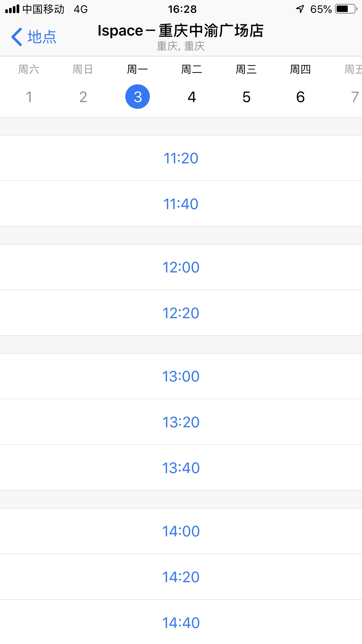Tap the back chevron arrow icon
The image size is (362, 644).
tap(17, 37)
